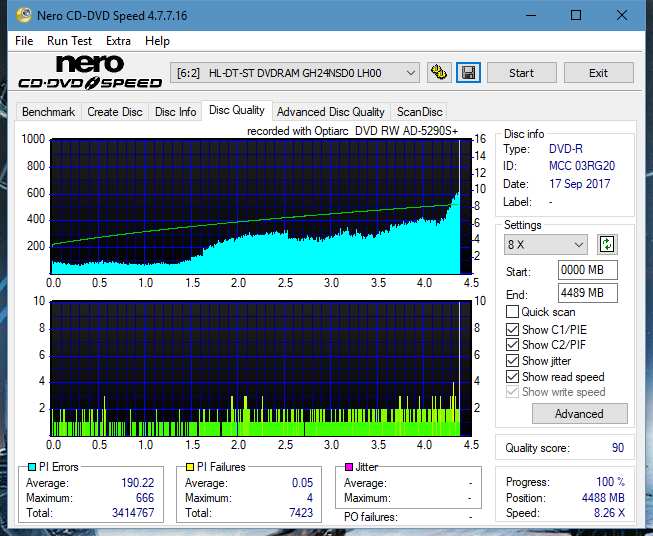
Task: Click the 17 Sep 2017 date text
Action: [579, 184]
